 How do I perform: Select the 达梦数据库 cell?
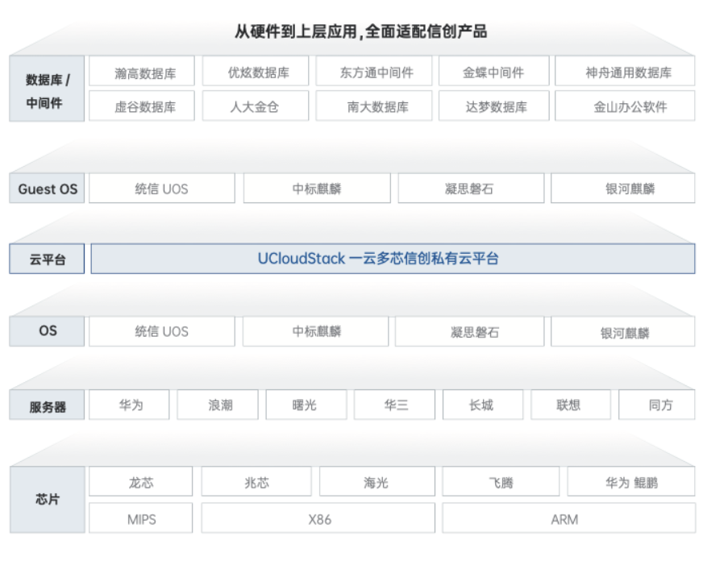(493, 106)
